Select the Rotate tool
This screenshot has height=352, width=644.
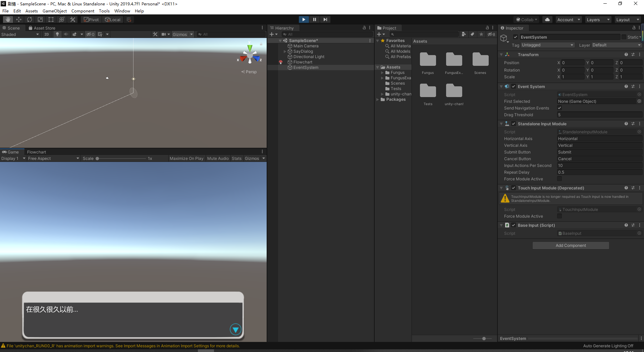(30, 19)
